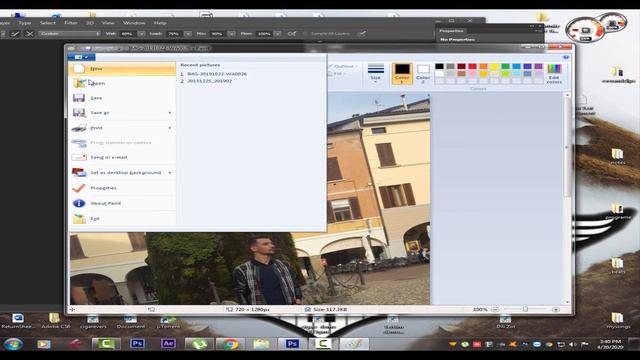
Task: Toggle Sample All Layers checkbox
Action: coord(305,34)
